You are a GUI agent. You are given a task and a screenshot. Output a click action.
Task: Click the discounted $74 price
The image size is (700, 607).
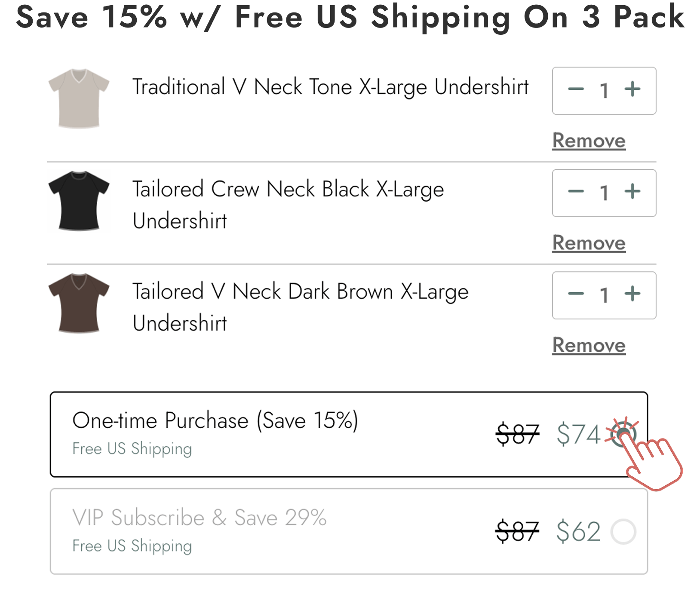tap(579, 435)
